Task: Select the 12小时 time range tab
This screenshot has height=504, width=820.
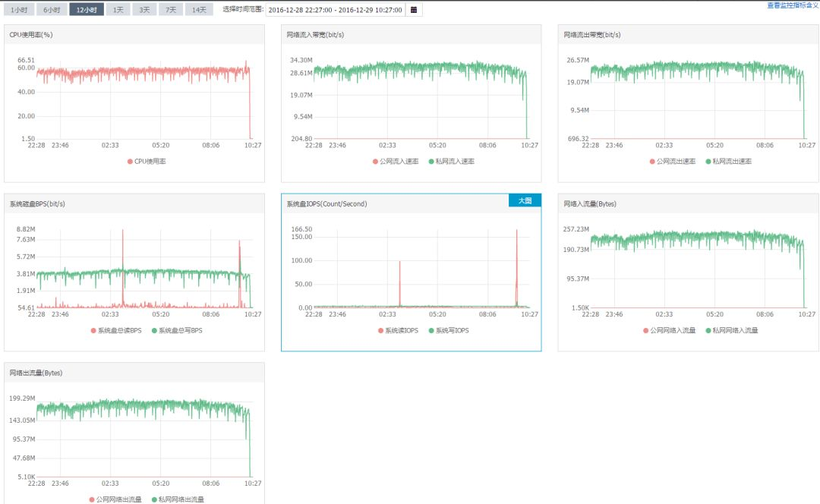Action: 87,9
